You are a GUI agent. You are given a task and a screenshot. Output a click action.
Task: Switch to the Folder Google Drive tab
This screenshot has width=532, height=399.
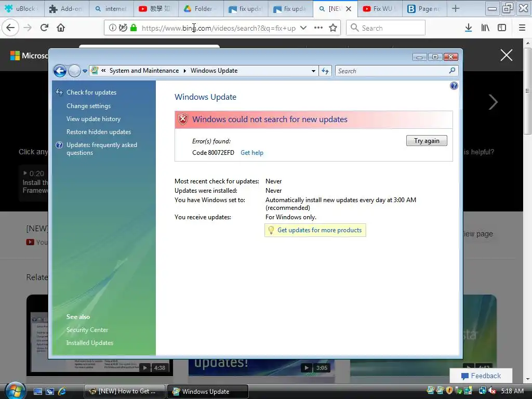[201, 9]
